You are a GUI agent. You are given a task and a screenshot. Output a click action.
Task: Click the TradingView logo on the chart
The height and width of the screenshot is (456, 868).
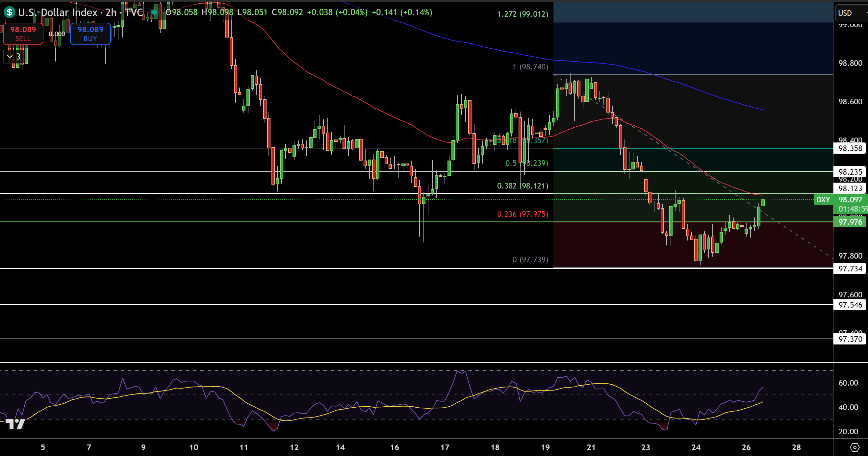coord(15,424)
